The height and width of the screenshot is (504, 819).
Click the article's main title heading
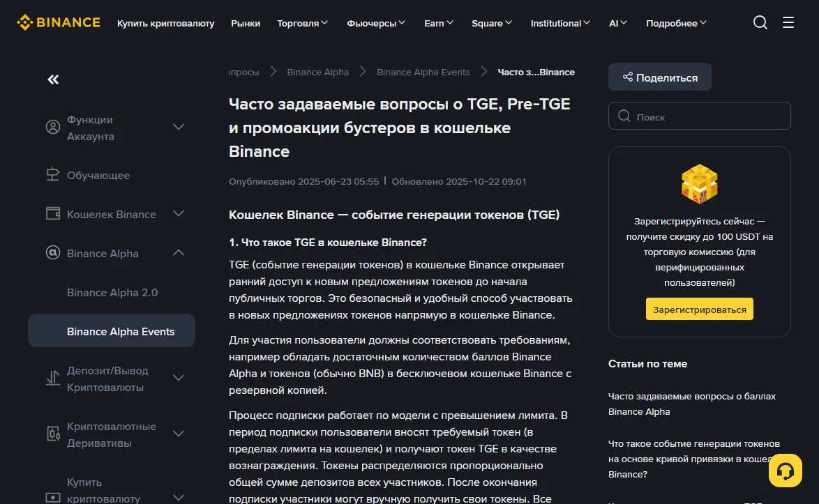point(399,128)
